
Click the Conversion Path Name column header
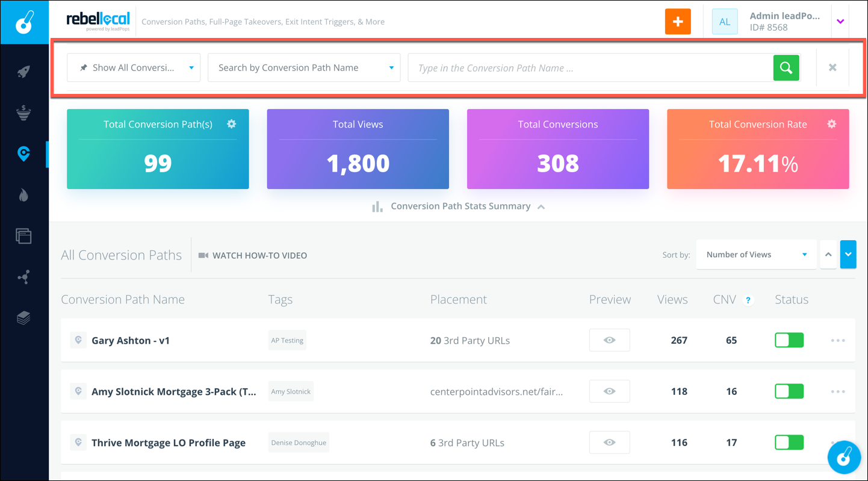click(123, 300)
